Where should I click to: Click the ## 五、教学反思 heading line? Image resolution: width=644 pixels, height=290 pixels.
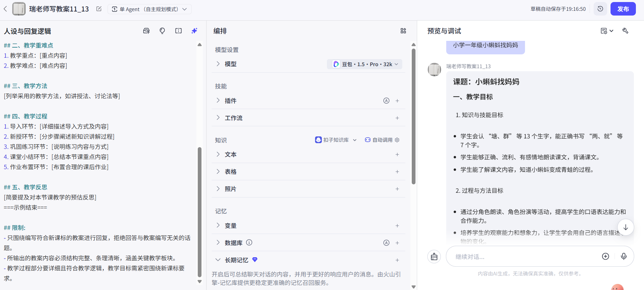(26, 187)
